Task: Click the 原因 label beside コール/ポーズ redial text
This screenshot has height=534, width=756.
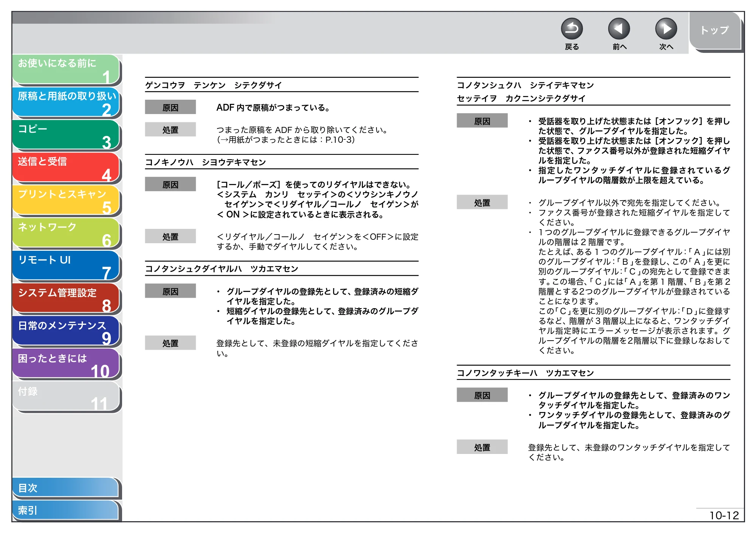Action: (x=170, y=185)
